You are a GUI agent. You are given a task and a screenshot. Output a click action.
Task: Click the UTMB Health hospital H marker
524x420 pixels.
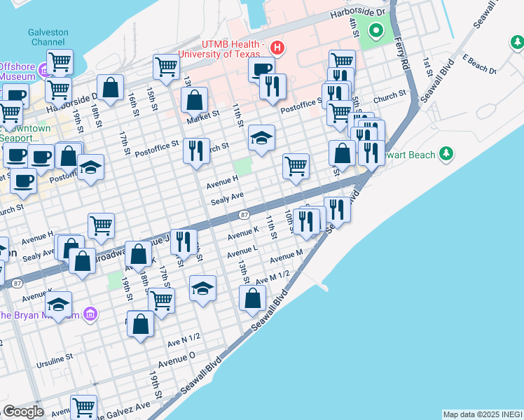coord(278,48)
